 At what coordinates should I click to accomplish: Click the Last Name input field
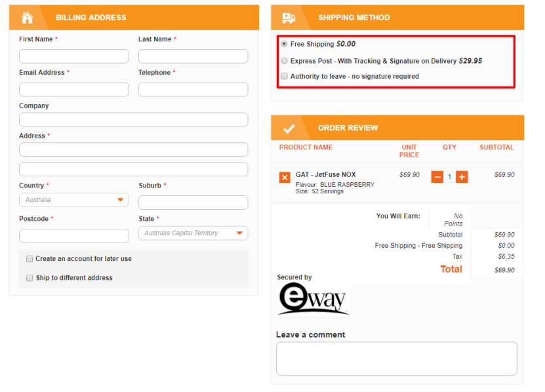(193, 56)
